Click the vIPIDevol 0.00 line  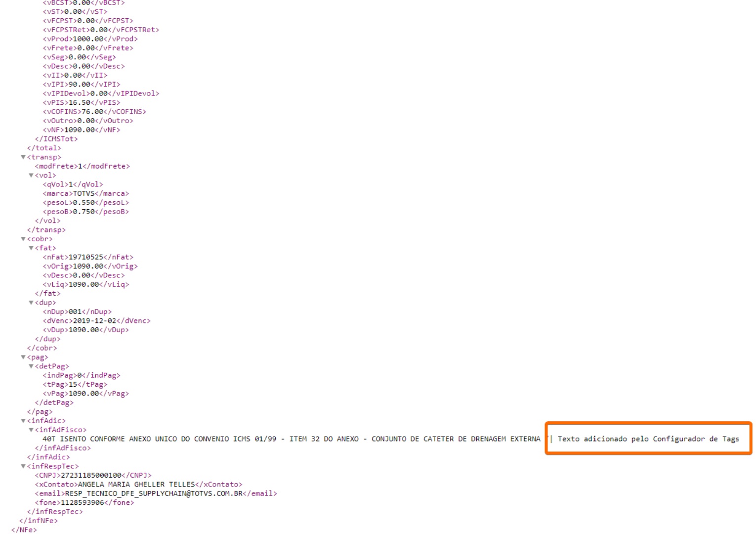pyautogui.click(x=101, y=93)
